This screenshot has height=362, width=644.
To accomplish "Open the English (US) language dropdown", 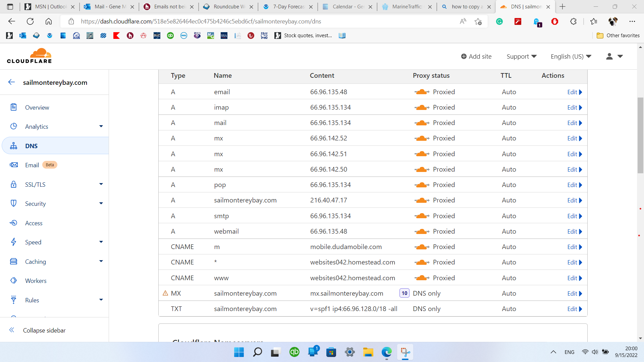I will [570, 56].
